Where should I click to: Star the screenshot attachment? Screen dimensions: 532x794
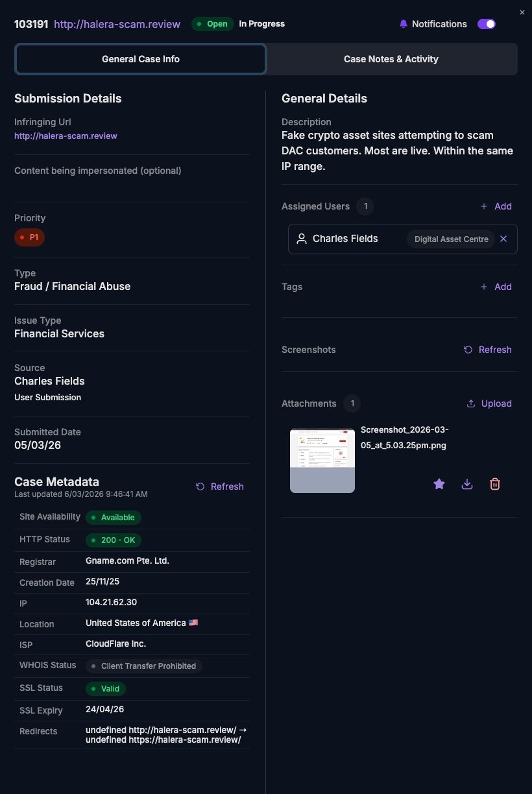click(x=439, y=484)
